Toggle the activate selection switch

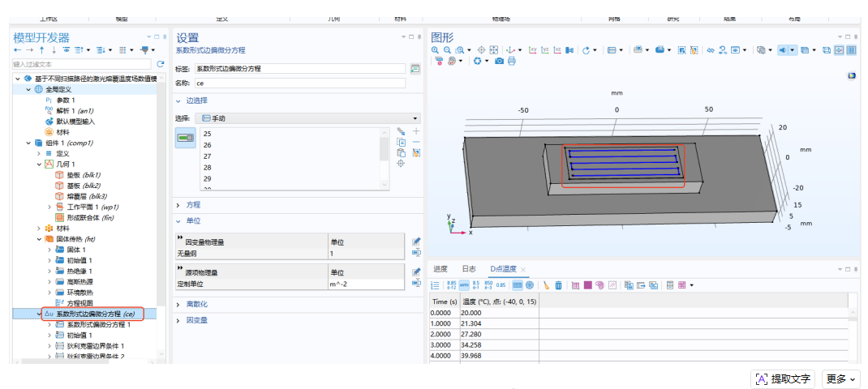click(x=186, y=137)
